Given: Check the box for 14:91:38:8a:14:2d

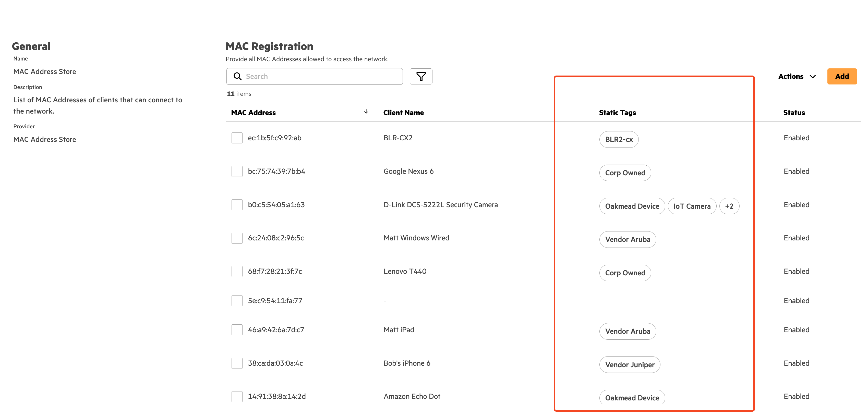Looking at the screenshot, I should pyautogui.click(x=237, y=396).
